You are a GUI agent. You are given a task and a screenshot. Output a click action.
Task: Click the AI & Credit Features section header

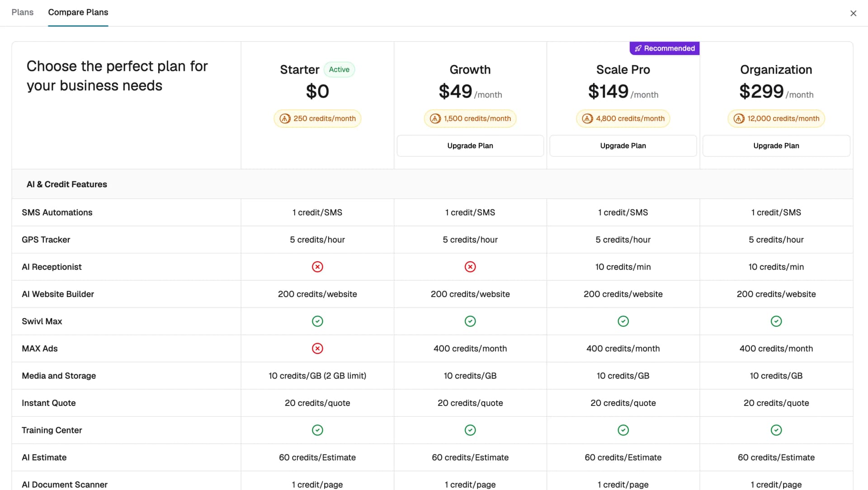click(x=67, y=184)
